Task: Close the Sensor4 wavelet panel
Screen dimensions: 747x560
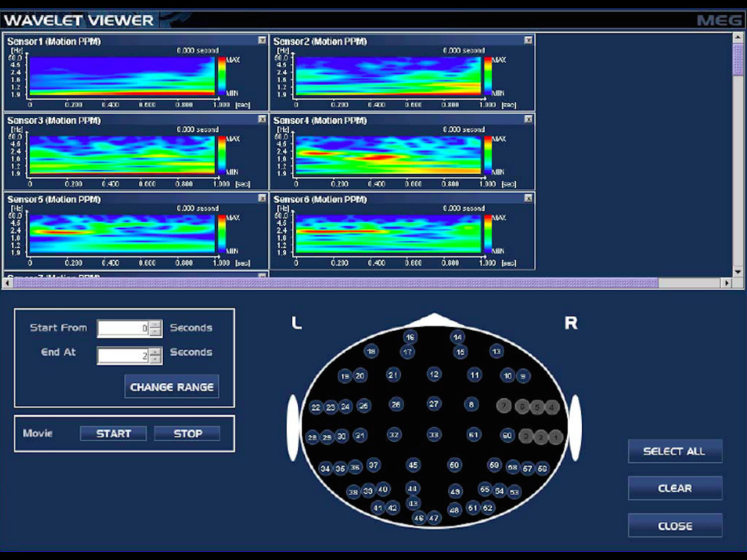Action: (528, 119)
